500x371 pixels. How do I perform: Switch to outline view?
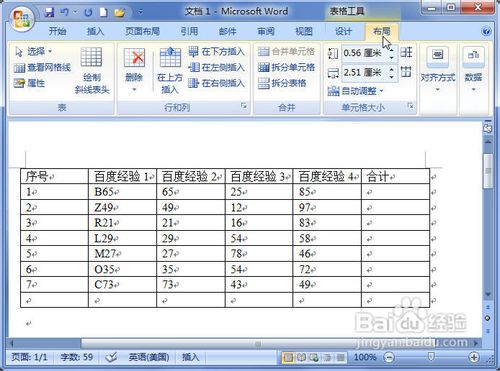(x=328, y=358)
